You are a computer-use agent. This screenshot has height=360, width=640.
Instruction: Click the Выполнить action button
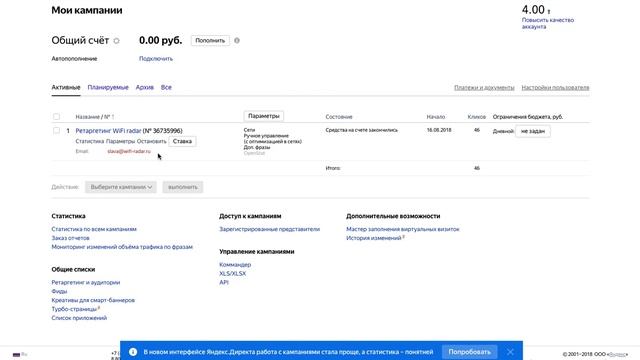click(x=182, y=187)
